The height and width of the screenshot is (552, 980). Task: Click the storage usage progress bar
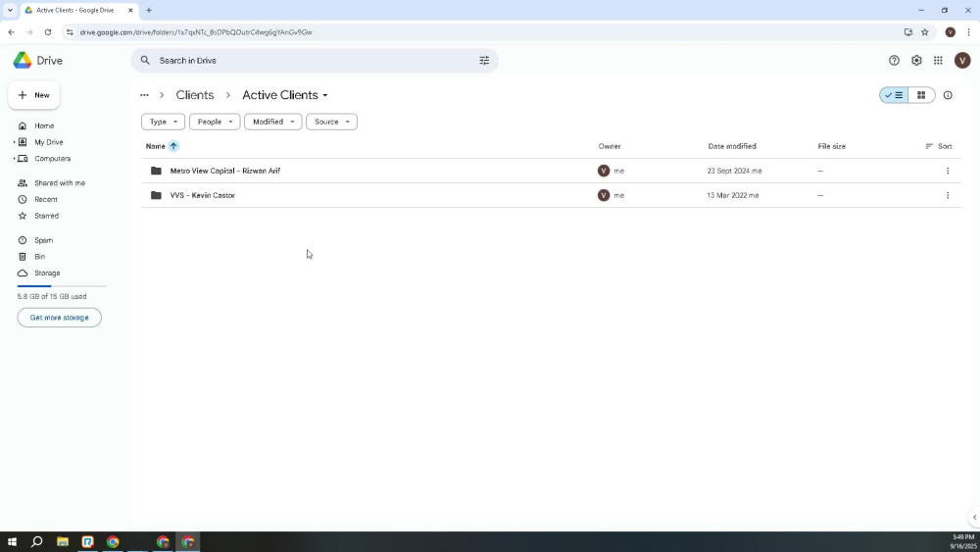62,285
